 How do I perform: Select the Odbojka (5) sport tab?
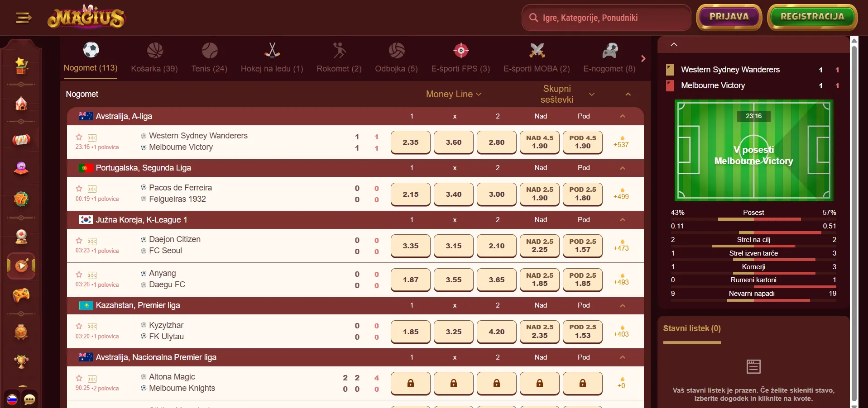click(396, 57)
